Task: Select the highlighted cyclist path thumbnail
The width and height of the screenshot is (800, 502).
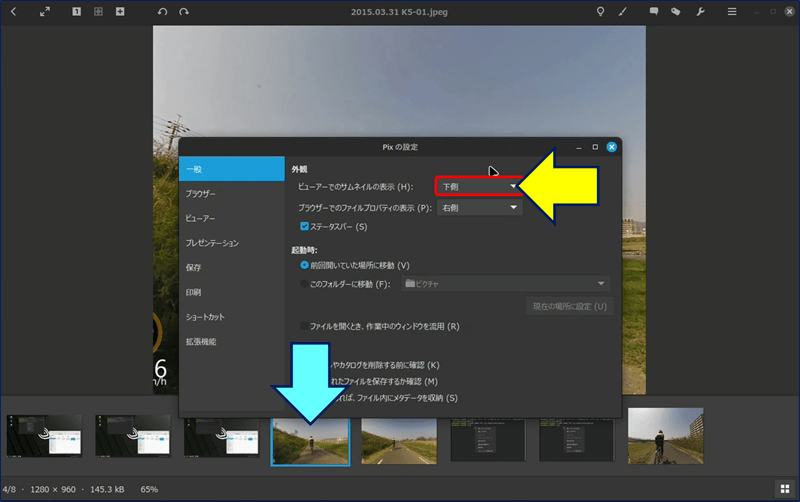Action: coord(310,442)
